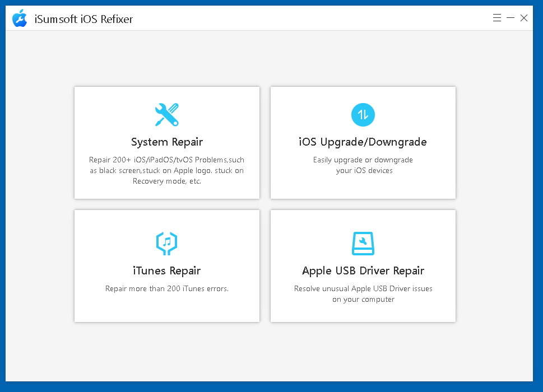Click "Easily upgrade or downgrade" description text
This screenshot has height=392, width=543.
pyautogui.click(x=363, y=165)
